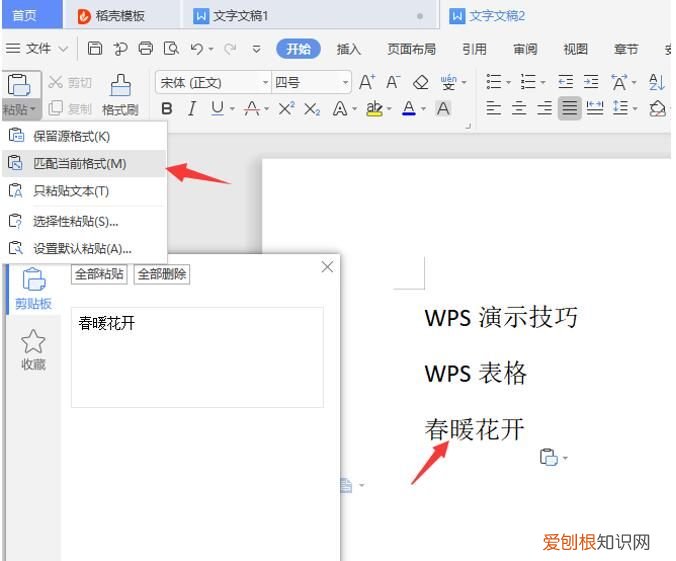Toggle Bold formatting

click(x=167, y=109)
